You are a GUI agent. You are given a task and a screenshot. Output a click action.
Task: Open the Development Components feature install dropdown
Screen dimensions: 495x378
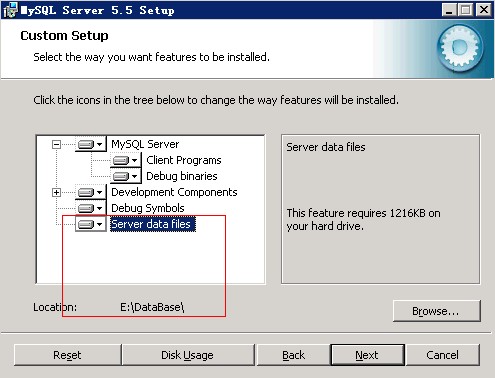click(90, 192)
